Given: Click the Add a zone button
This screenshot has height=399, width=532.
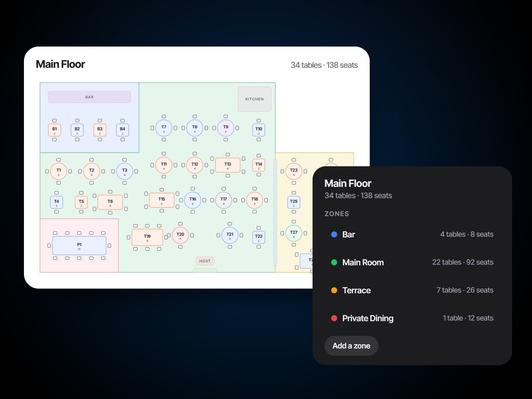Looking at the screenshot, I should point(351,346).
